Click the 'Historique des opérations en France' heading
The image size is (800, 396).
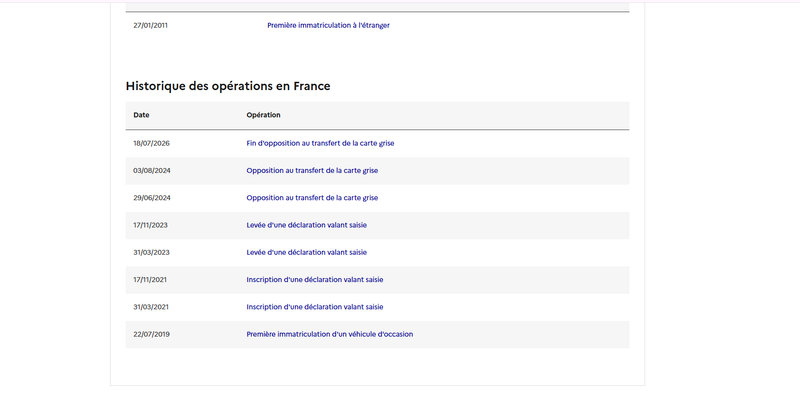tap(228, 86)
